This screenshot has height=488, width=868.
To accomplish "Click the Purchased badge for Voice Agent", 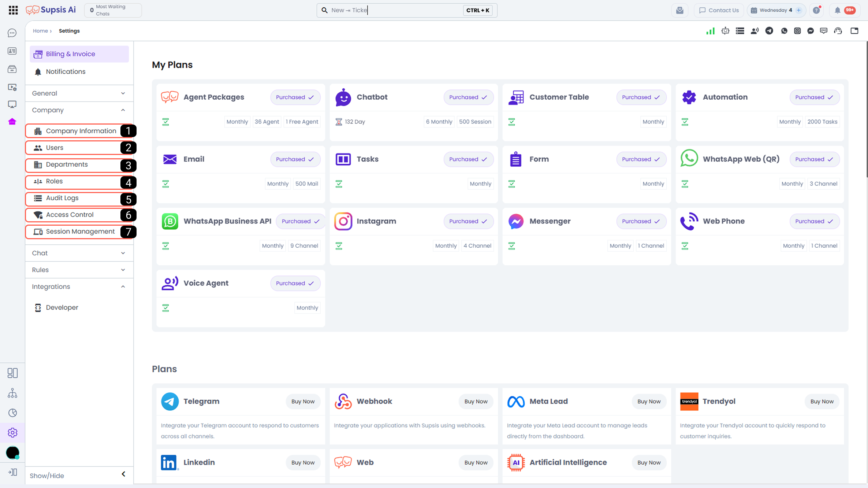I will tap(295, 284).
